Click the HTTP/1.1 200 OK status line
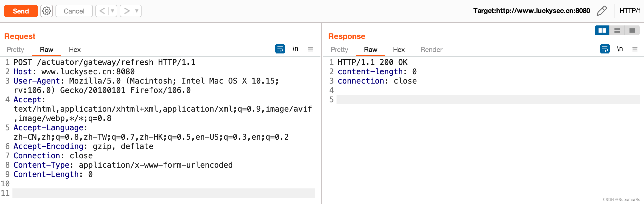This screenshot has width=644, height=204. pyautogui.click(x=373, y=62)
